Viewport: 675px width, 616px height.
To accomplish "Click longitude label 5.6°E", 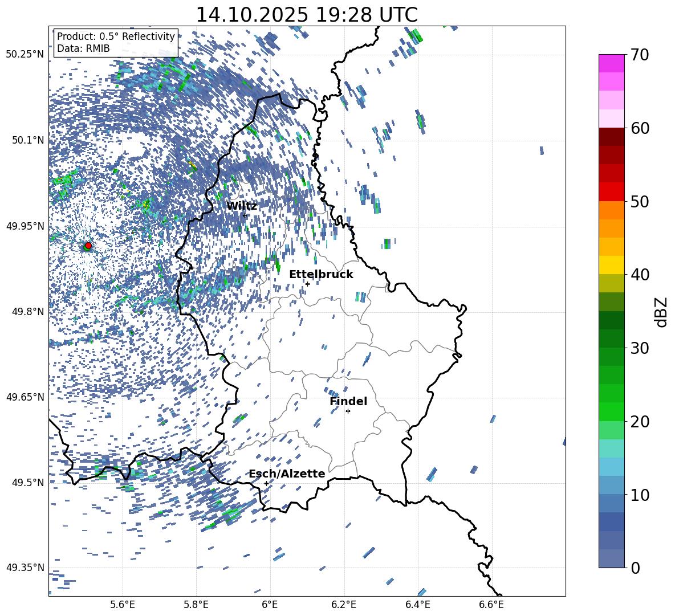I will 123,605.
